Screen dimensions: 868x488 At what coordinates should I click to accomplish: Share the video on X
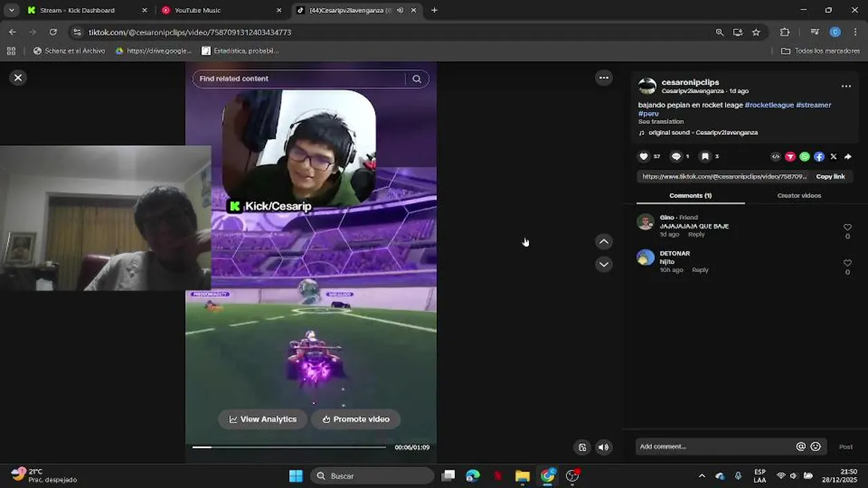pos(833,157)
